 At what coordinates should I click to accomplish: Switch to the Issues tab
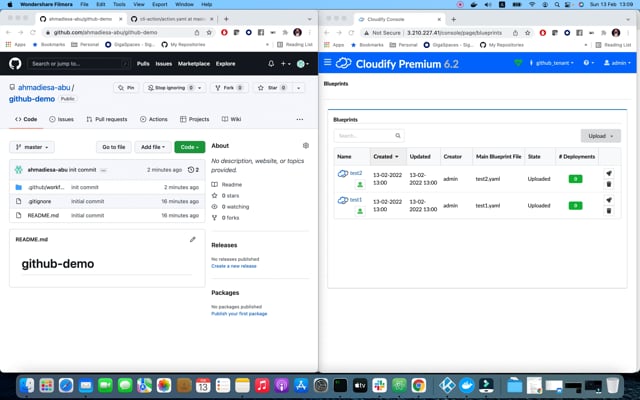tap(62, 119)
